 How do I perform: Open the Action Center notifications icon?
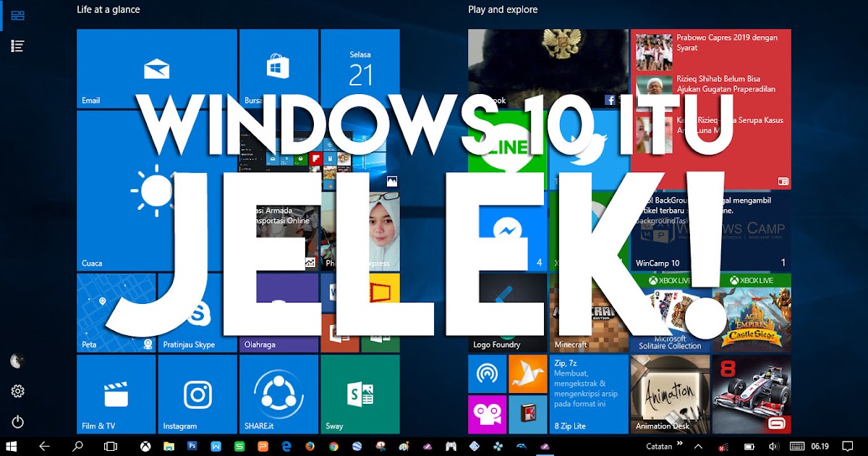coord(848,447)
